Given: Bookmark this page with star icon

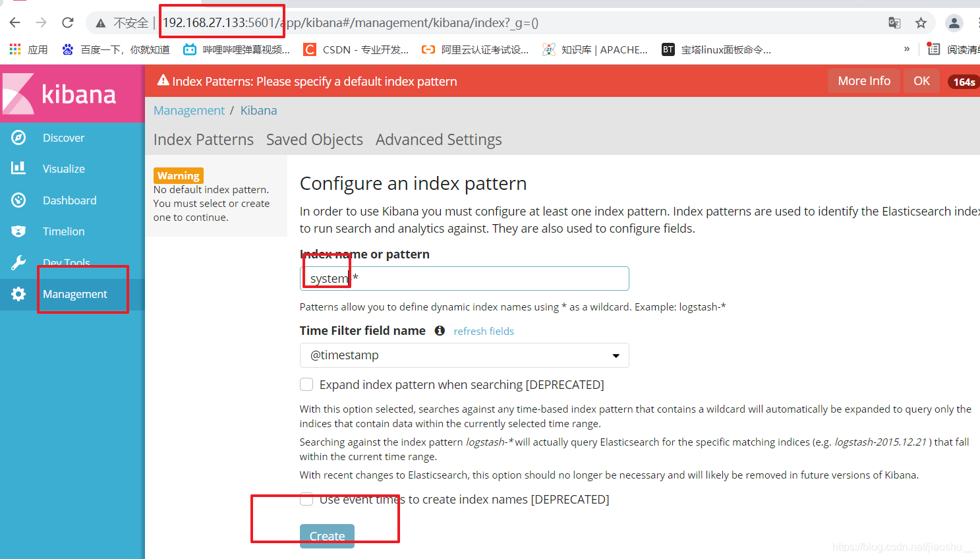Looking at the screenshot, I should tap(921, 23).
